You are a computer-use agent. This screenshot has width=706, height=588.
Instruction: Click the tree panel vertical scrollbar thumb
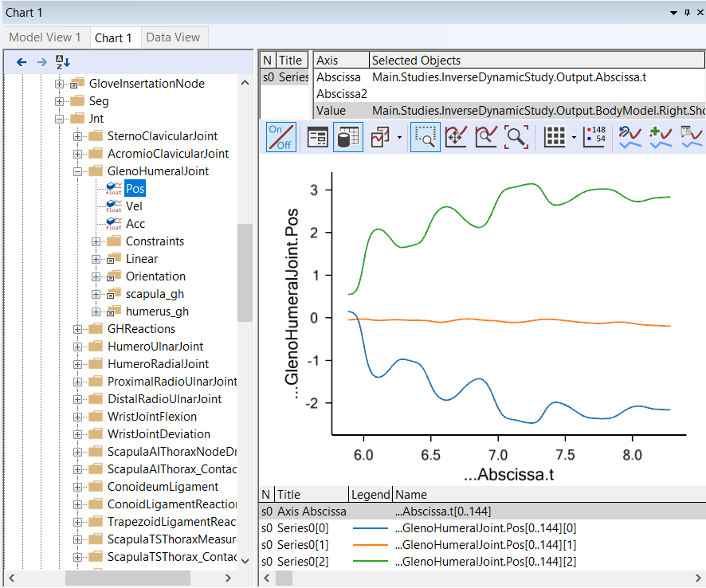pyautogui.click(x=245, y=272)
